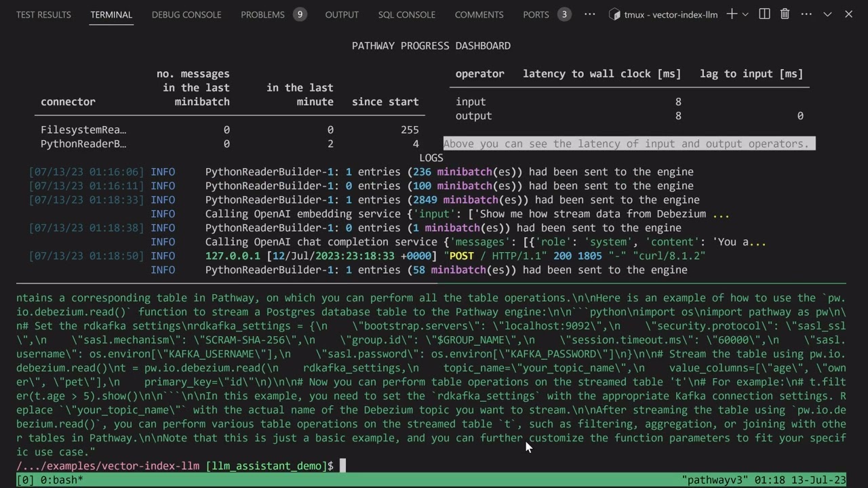Click the Problems count badge 9
This screenshot has width=868, height=488.
(x=300, y=14)
